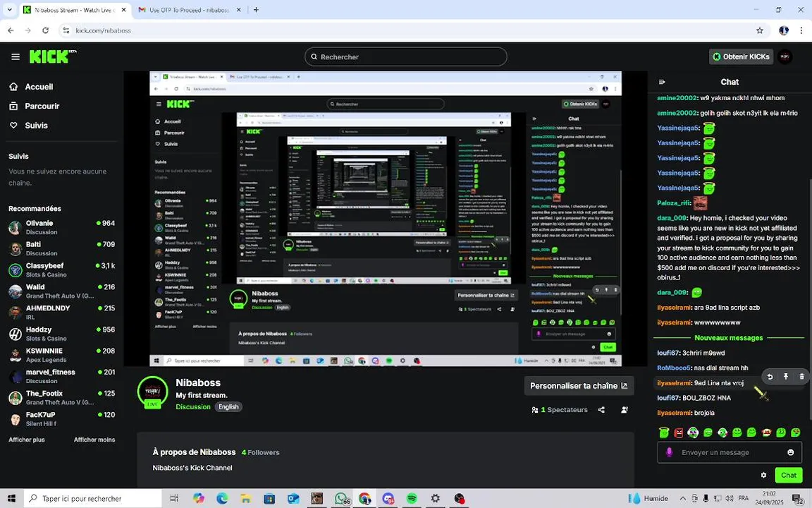The height and width of the screenshot is (508, 812).
Task: Share the Nibaboss stream
Action: (601, 409)
